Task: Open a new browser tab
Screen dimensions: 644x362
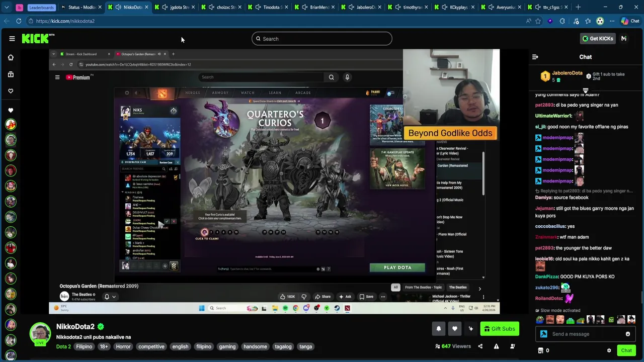Action: [578, 7]
